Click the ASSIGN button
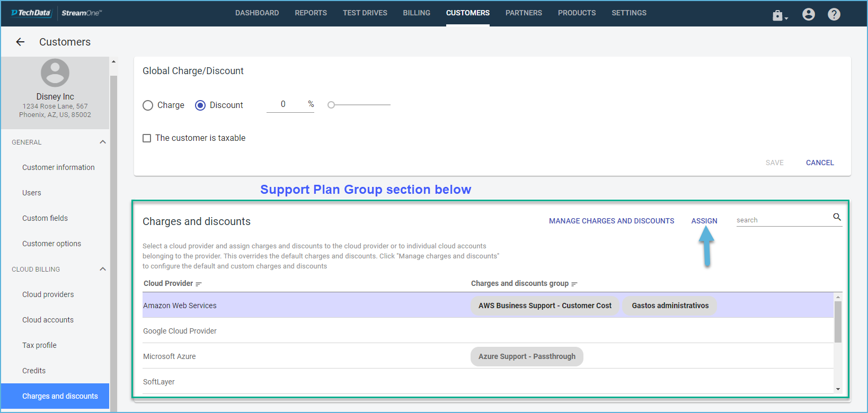 coord(704,221)
